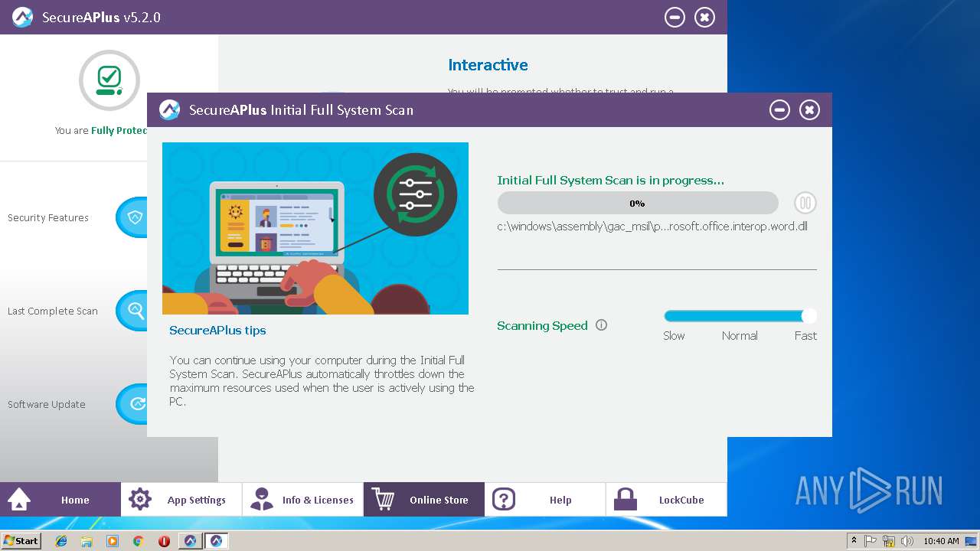The image size is (980, 551).
Task: Open Windows Explorer from the taskbar
Action: click(x=87, y=541)
